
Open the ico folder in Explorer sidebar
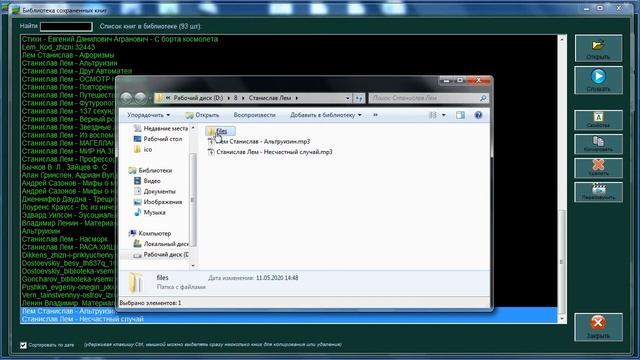(143, 149)
